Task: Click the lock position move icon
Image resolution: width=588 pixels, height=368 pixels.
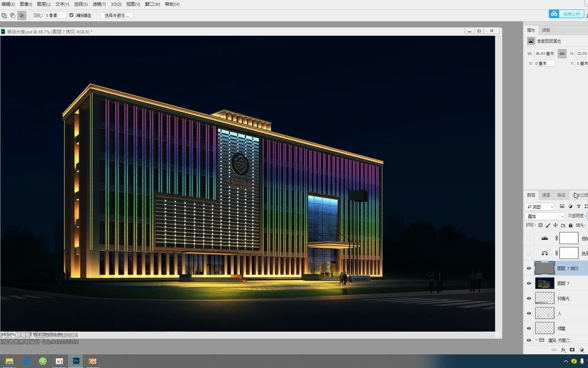Action: point(555,225)
